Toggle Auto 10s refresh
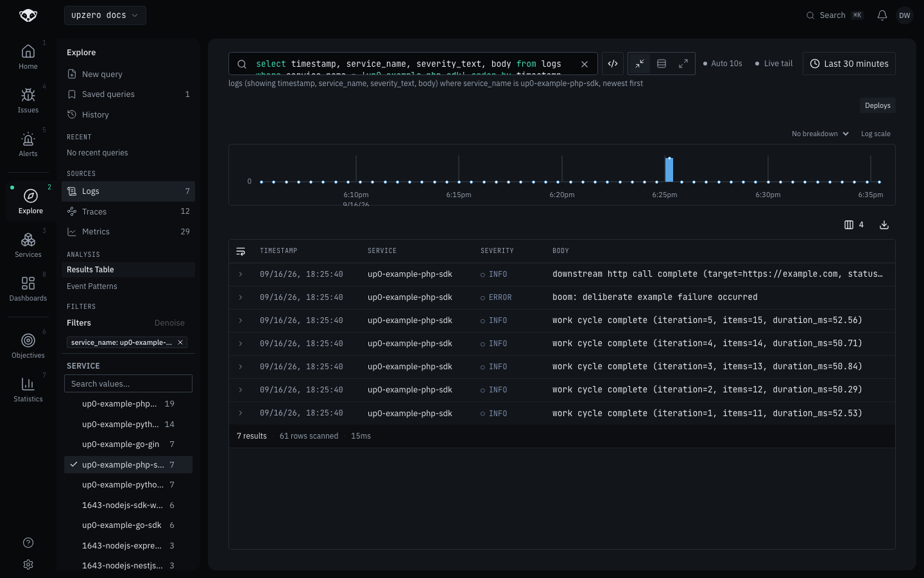 [723, 64]
